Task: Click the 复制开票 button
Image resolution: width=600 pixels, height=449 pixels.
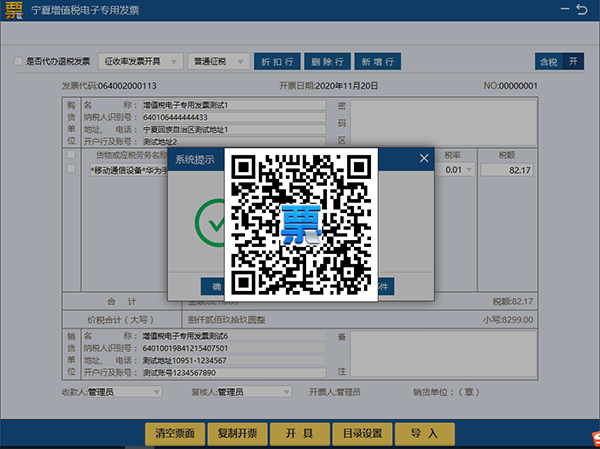Action: 237,434
